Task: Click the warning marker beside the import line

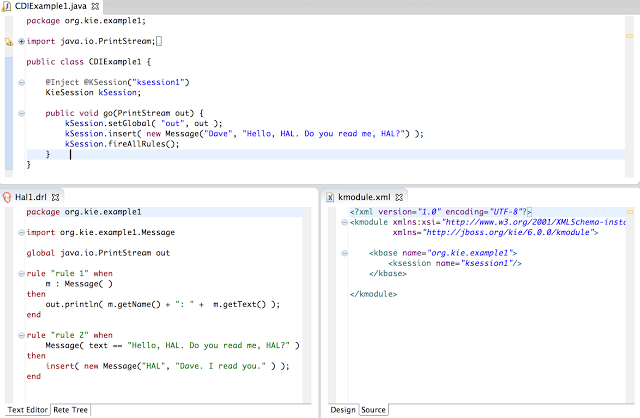Action: click(8, 41)
